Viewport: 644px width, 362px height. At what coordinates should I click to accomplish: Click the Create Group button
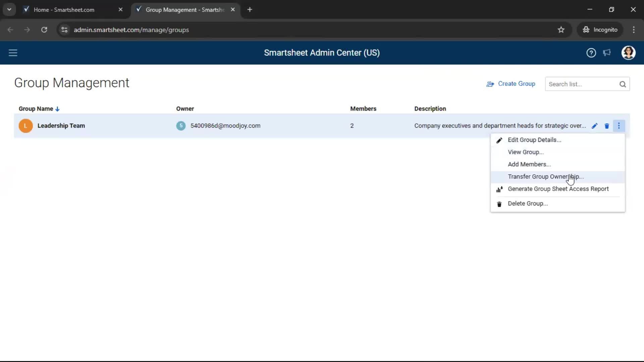click(511, 84)
